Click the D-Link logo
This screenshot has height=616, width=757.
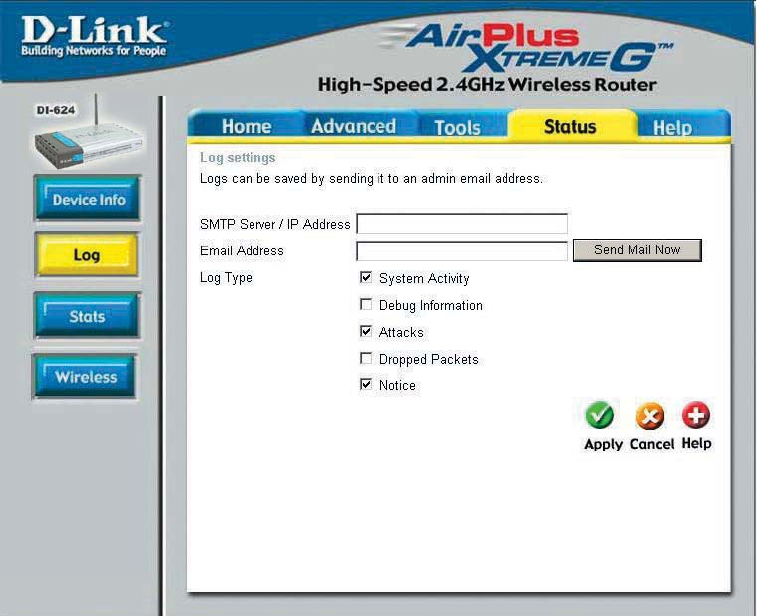(x=94, y=36)
